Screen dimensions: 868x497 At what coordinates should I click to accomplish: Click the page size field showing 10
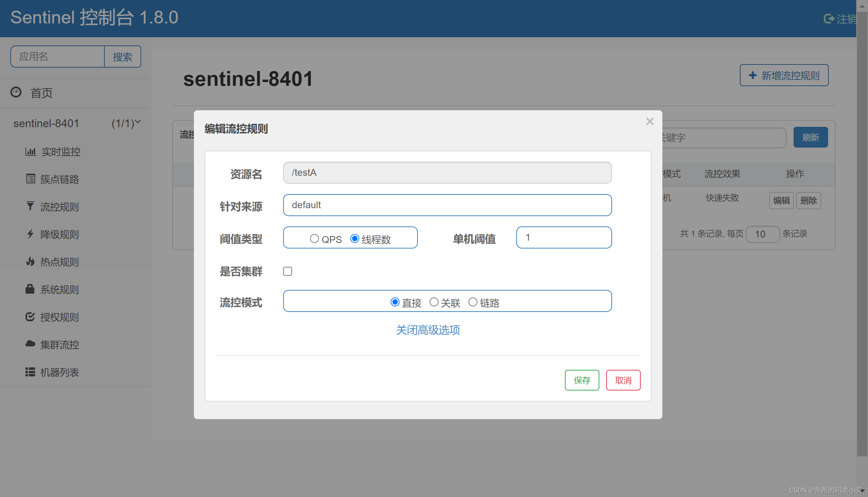tap(763, 234)
